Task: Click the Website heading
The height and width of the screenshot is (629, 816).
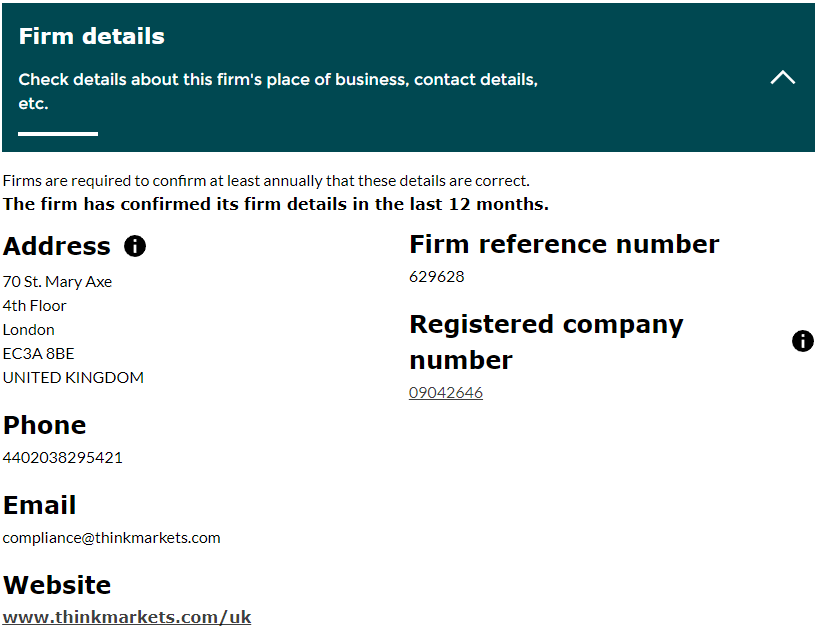Action: [x=57, y=586]
